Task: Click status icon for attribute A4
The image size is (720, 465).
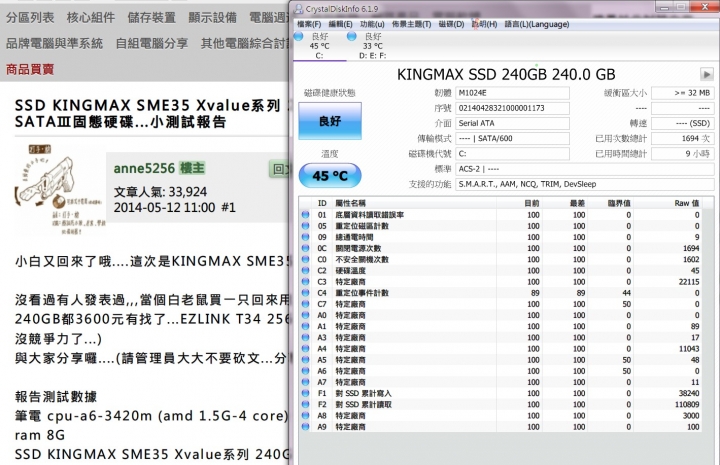Action: (x=305, y=349)
